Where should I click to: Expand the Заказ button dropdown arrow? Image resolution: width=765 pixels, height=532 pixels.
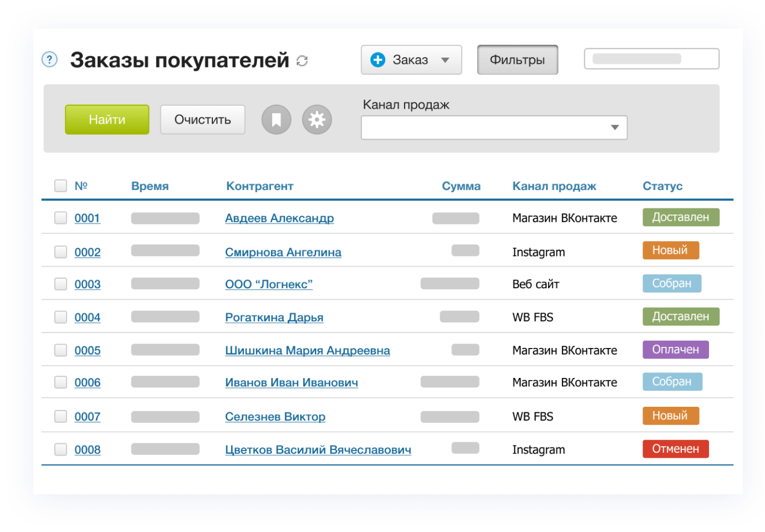tap(445, 60)
